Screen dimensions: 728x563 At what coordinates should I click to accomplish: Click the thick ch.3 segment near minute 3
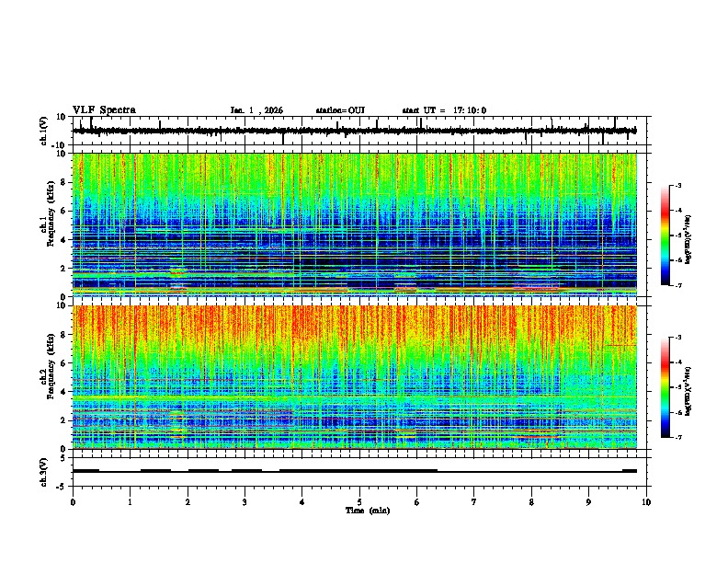pyautogui.click(x=246, y=471)
